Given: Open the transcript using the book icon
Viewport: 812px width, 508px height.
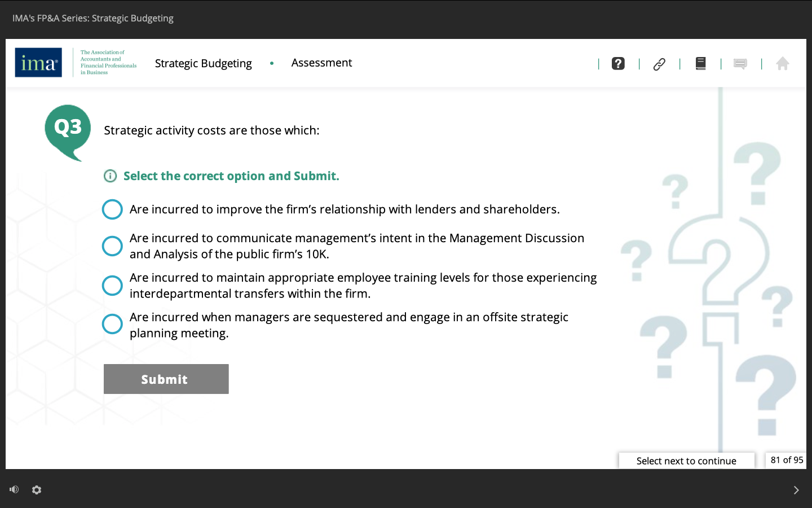Looking at the screenshot, I should (x=700, y=63).
